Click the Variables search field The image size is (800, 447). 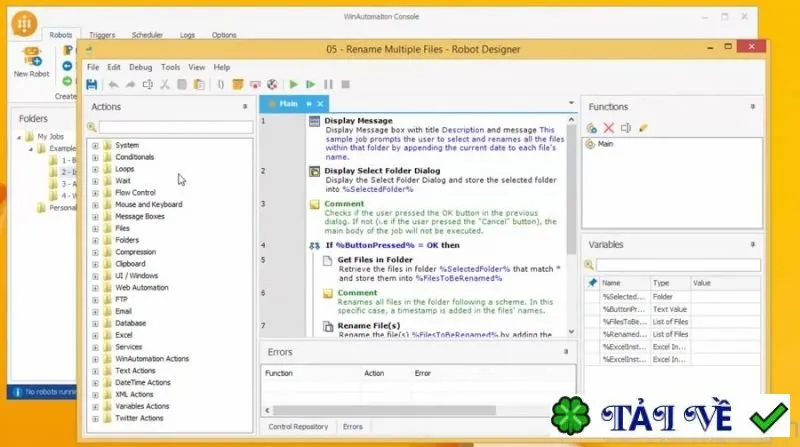click(x=678, y=265)
